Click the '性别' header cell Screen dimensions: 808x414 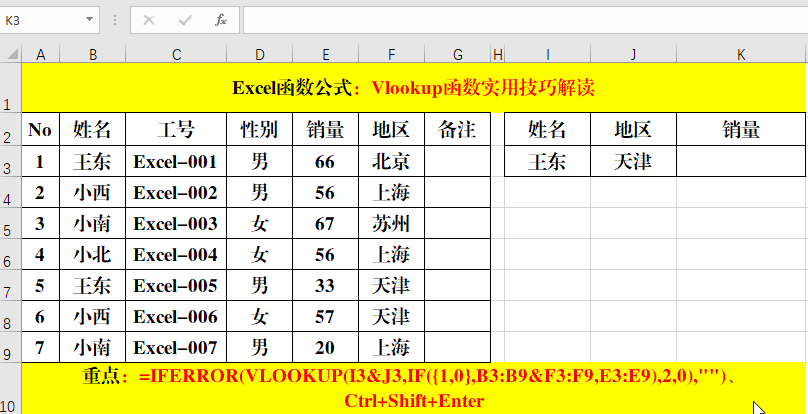click(260, 129)
